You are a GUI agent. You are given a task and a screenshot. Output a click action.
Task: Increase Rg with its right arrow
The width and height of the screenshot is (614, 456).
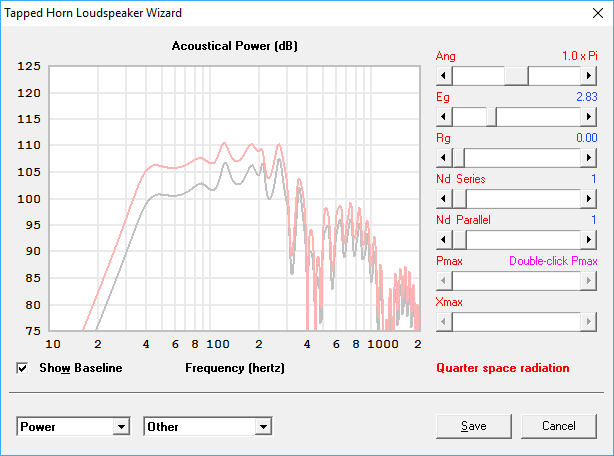pos(589,158)
